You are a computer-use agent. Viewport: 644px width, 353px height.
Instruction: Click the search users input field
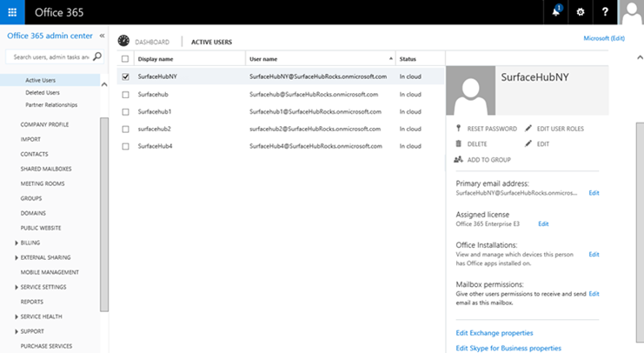(48, 57)
